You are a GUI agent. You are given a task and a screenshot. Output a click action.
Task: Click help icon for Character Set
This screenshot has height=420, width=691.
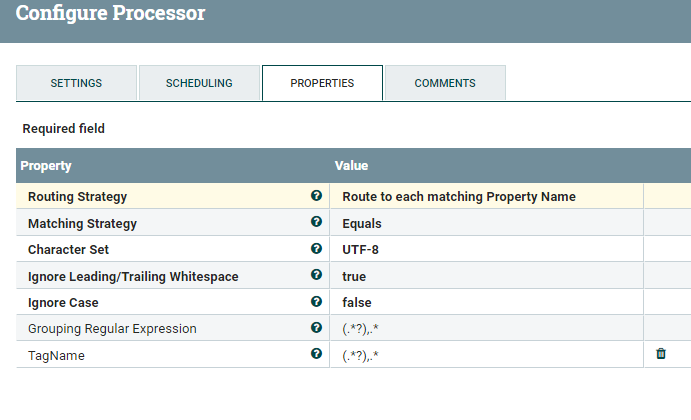click(316, 249)
